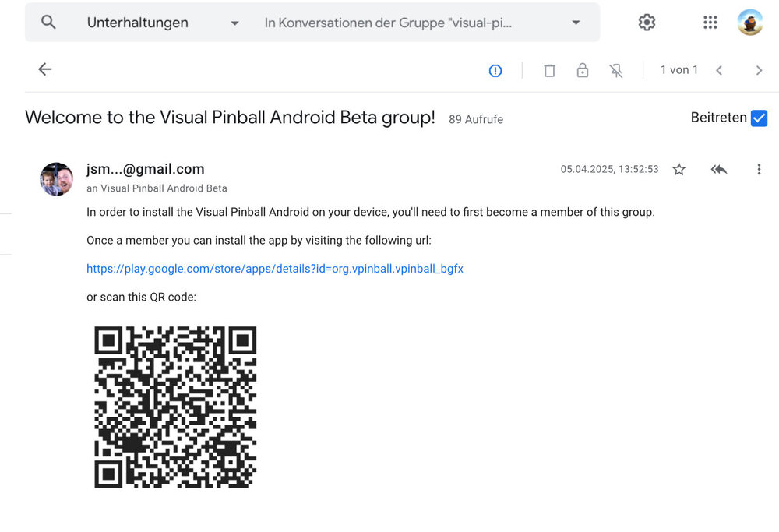Click the message timestamp 05.04.2025
Viewport: 779px width, 532px height.
[x=609, y=169]
